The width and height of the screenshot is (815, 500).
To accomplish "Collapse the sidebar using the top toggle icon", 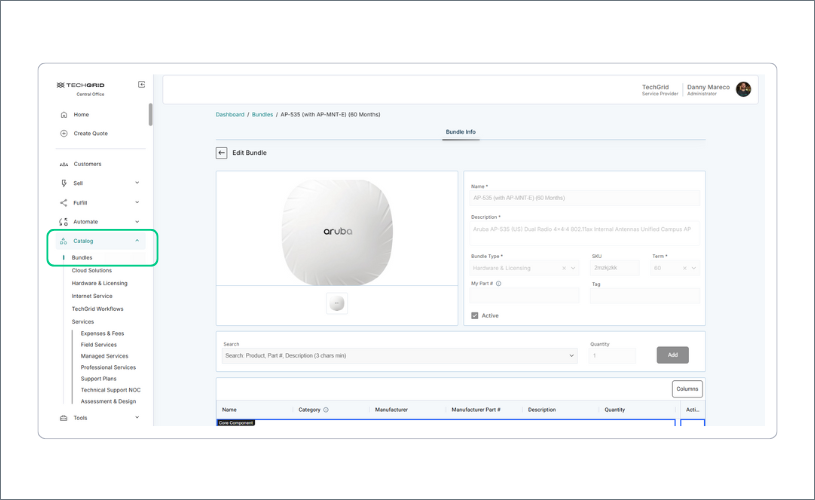I will [x=141, y=85].
